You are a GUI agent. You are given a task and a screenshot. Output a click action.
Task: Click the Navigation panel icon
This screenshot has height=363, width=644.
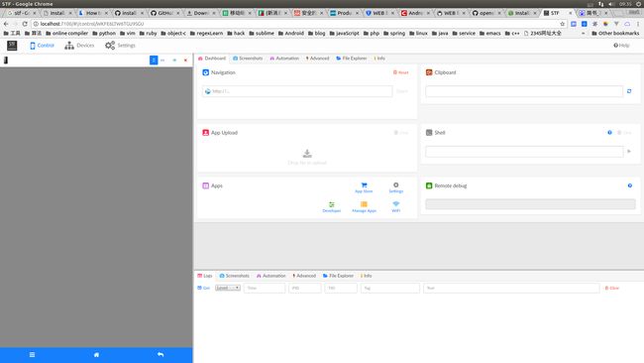[205, 72]
